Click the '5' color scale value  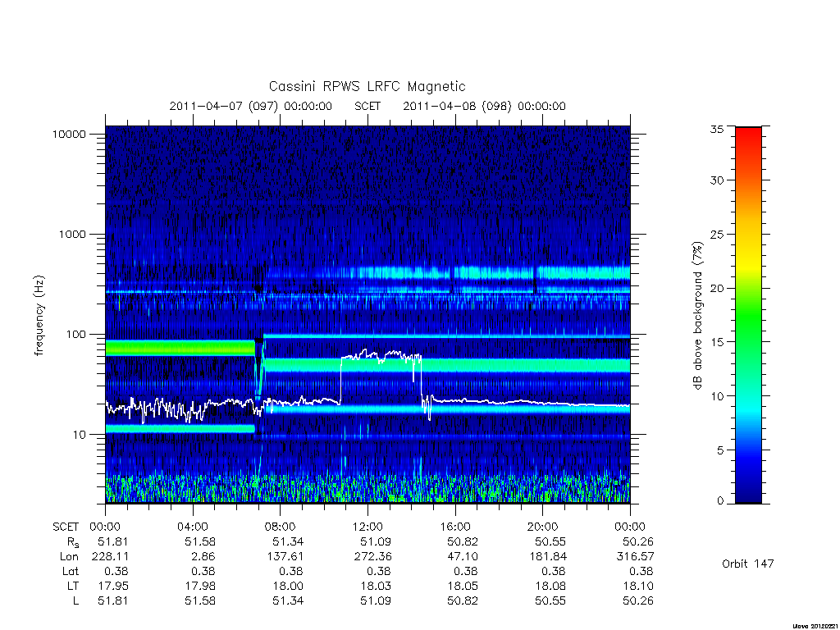pyautogui.click(x=720, y=450)
